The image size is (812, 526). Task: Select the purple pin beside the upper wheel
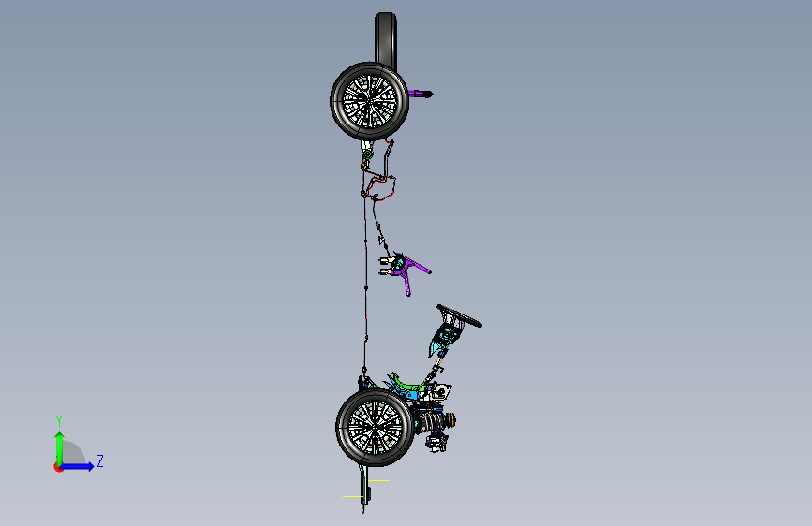[x=421, y=95]
